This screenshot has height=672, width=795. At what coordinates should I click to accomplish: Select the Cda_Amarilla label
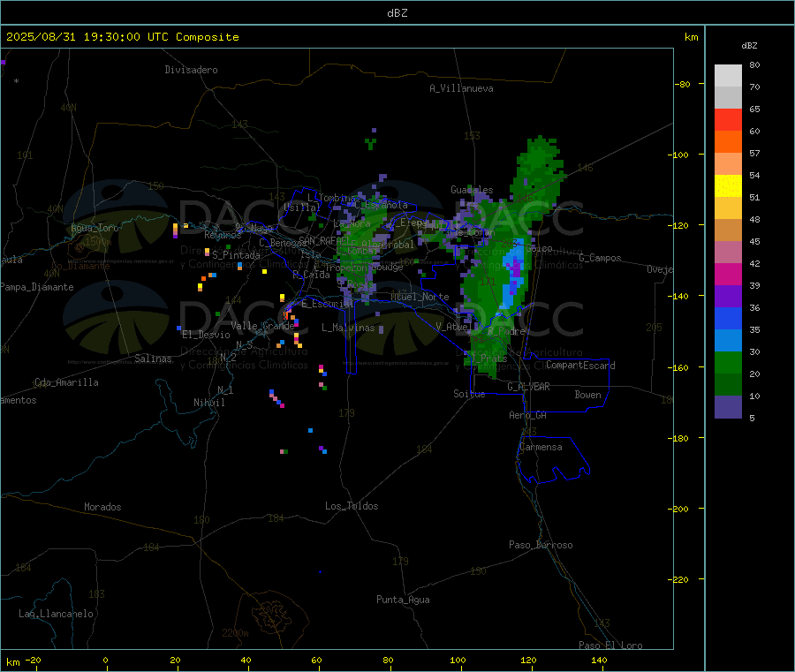click(x=66, y=382)
